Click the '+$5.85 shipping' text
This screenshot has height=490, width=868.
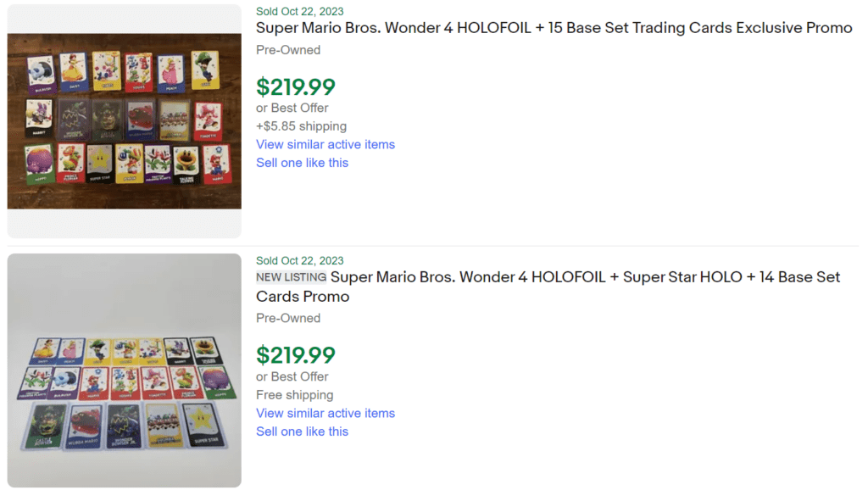(x=301, y=125)
